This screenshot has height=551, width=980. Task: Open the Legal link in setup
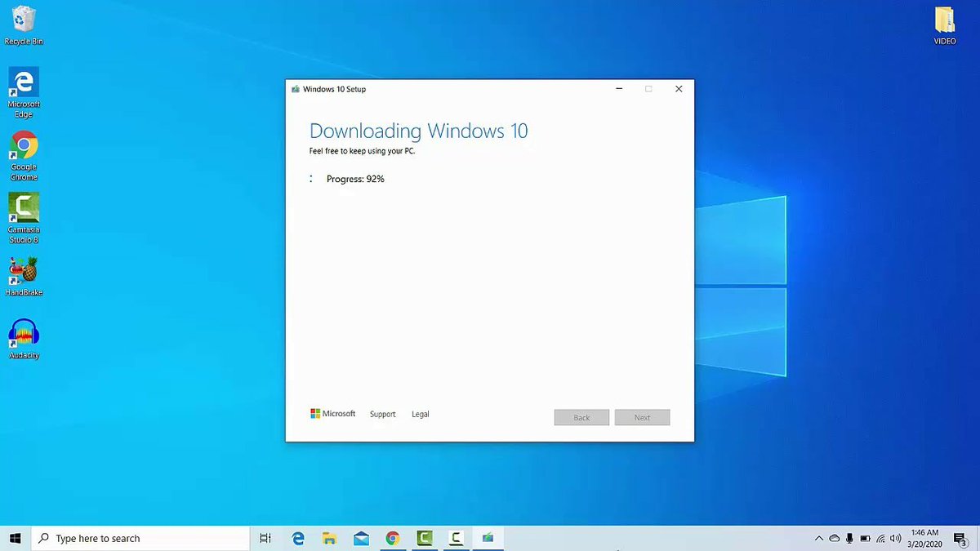coord(421,415)
